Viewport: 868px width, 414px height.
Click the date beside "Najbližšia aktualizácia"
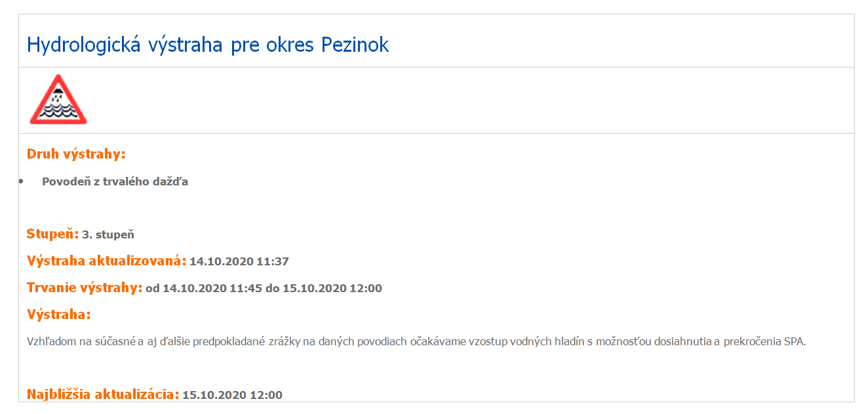tap(232, 395)
